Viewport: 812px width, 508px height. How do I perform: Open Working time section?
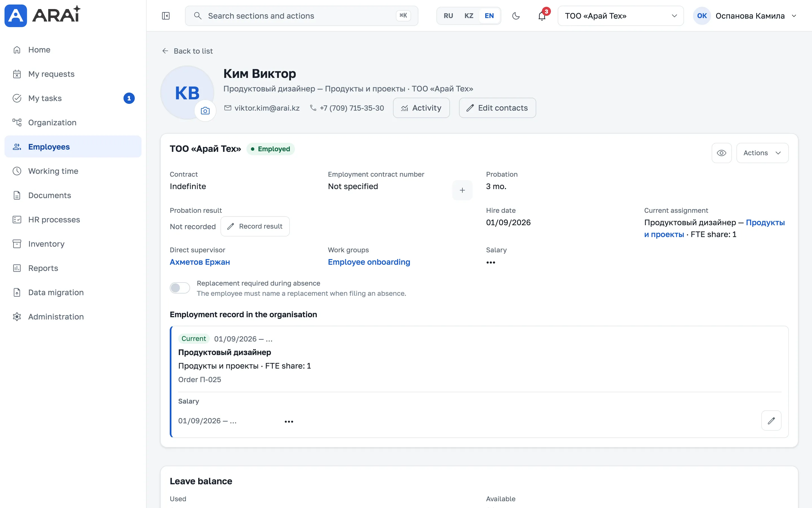[x=73, y=171]
